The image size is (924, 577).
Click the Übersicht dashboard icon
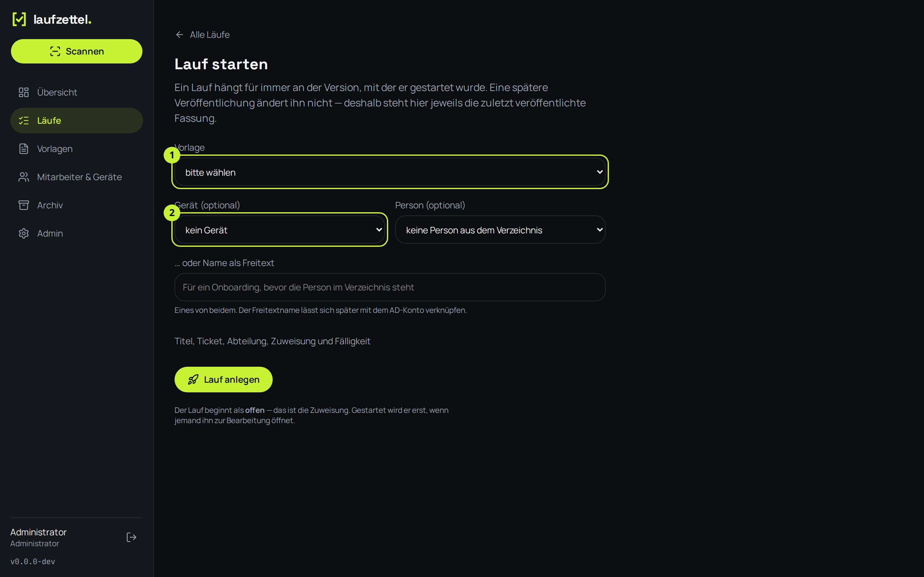point(24,92)
